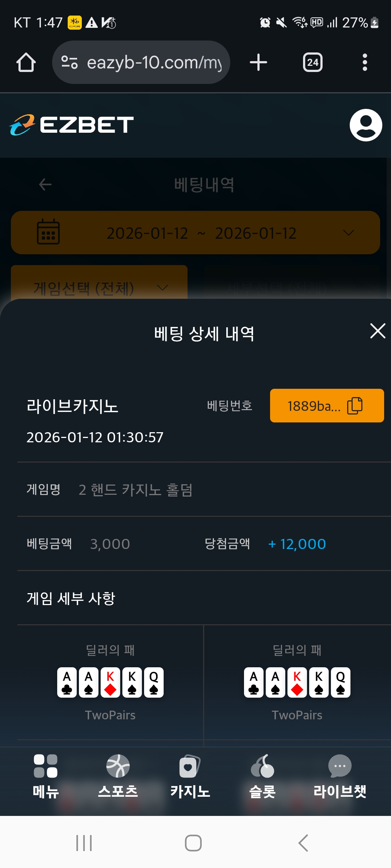
Task: Open new browser tab with plus icon
Action: 258,62
